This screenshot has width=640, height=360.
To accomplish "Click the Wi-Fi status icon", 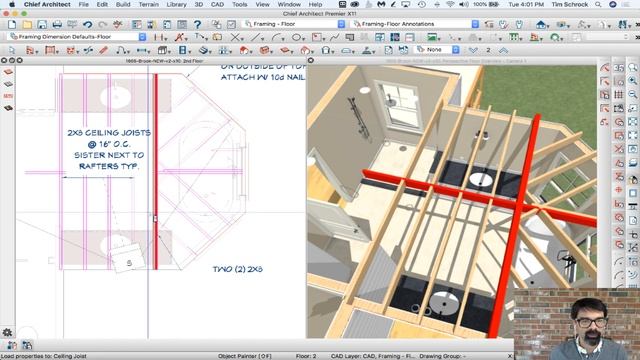I will tap(450, 4).
